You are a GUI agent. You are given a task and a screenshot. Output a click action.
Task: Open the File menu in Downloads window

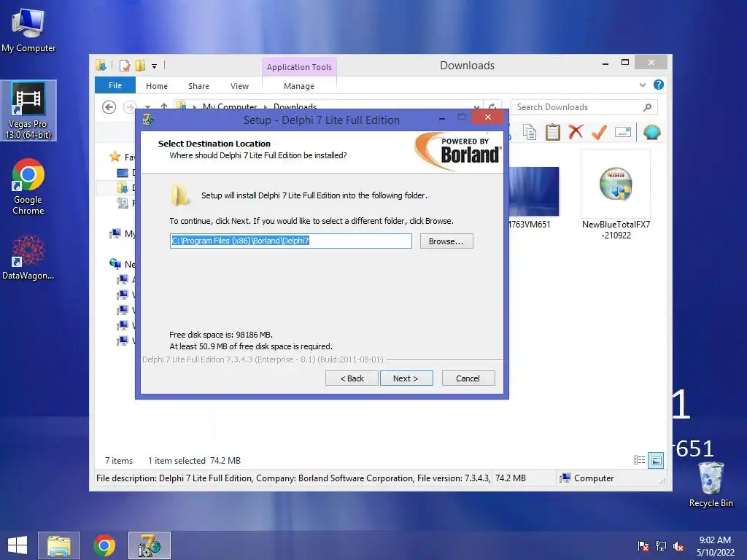(x=115, y=85)
